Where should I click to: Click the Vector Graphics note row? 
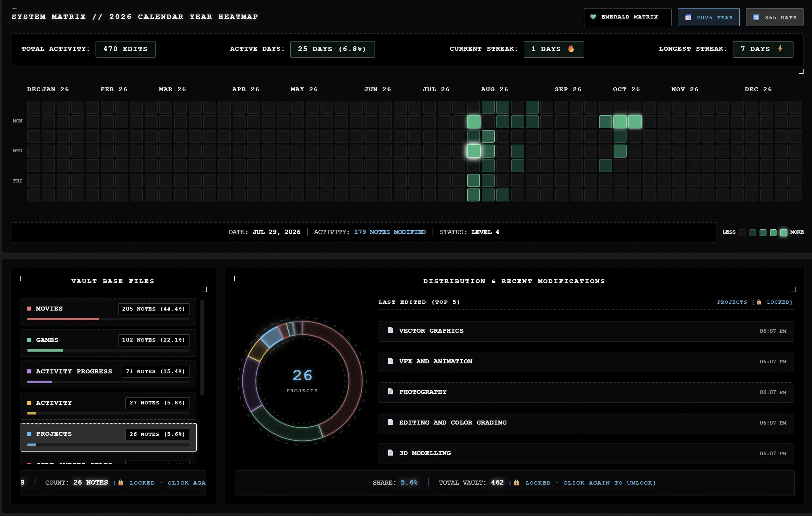click(585, 331)
